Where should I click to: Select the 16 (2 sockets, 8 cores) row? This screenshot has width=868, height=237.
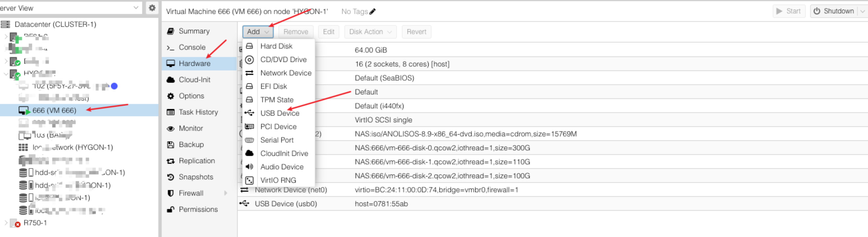click(553, 64)
